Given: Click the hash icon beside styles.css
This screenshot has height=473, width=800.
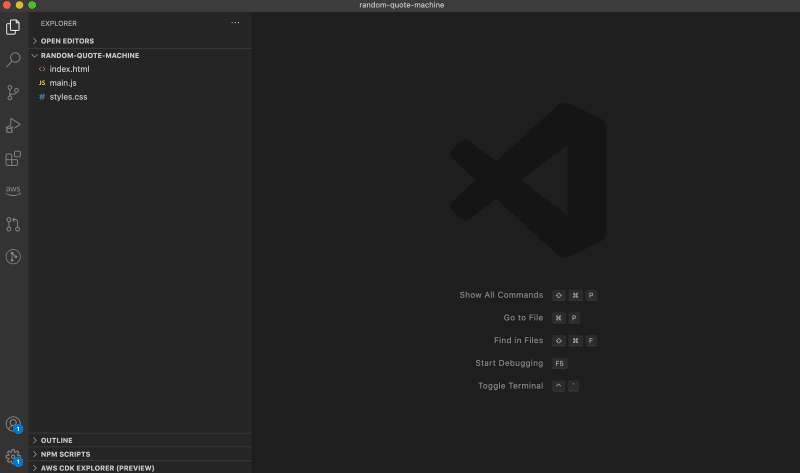Looking at the screenshot, I should click(x=42, y=96).
